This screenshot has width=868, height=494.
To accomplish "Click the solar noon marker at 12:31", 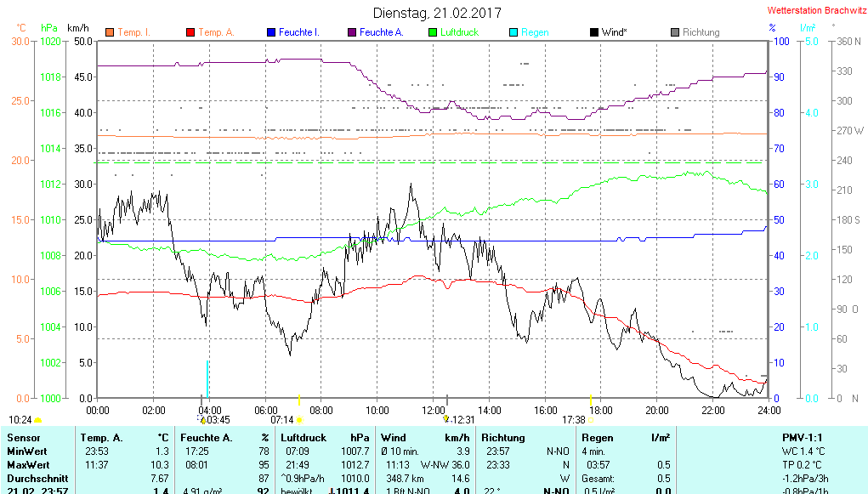I will click(x=445, y=418).
